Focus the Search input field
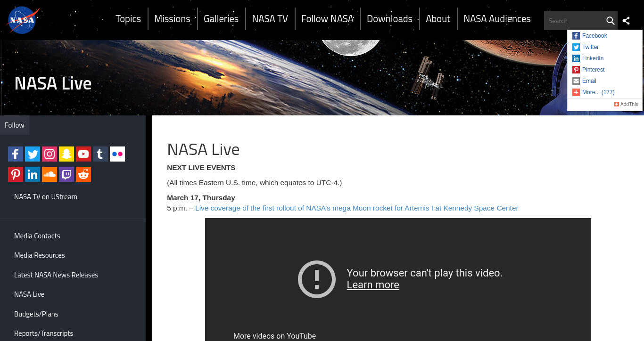This screenshot has width=644, height=341. 574,21
